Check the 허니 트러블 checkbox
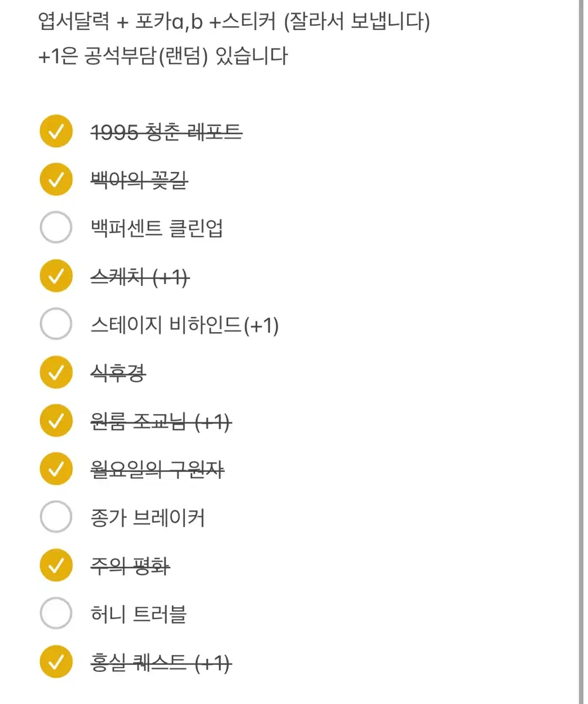The height and width of the screenshot is (704, 588). [56, 614]
